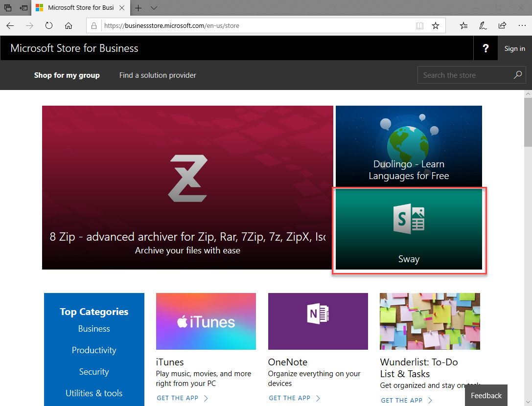Click the Microsoft Store for Business title
This screenshot has width=532, height=406.
74,48
